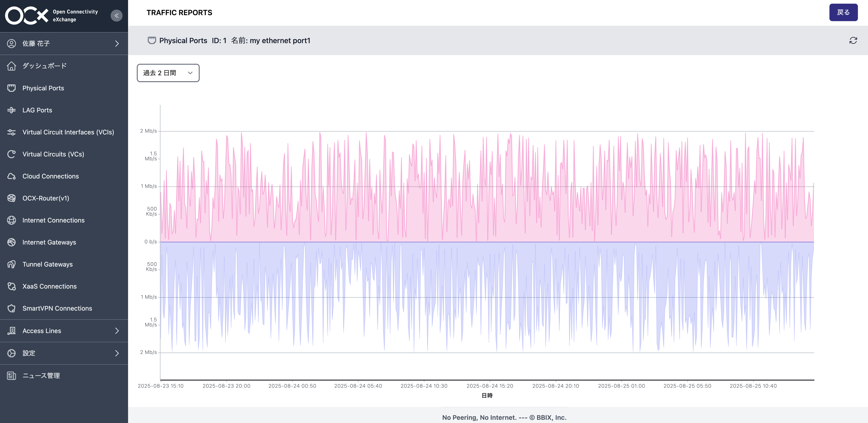Select the Cloud Connections icon

click(x=11, y=176)
